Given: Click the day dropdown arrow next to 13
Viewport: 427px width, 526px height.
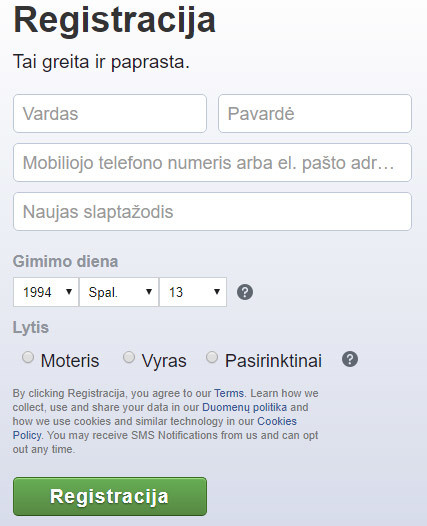Looking at the screenshot, I should (x=217, y=292).
